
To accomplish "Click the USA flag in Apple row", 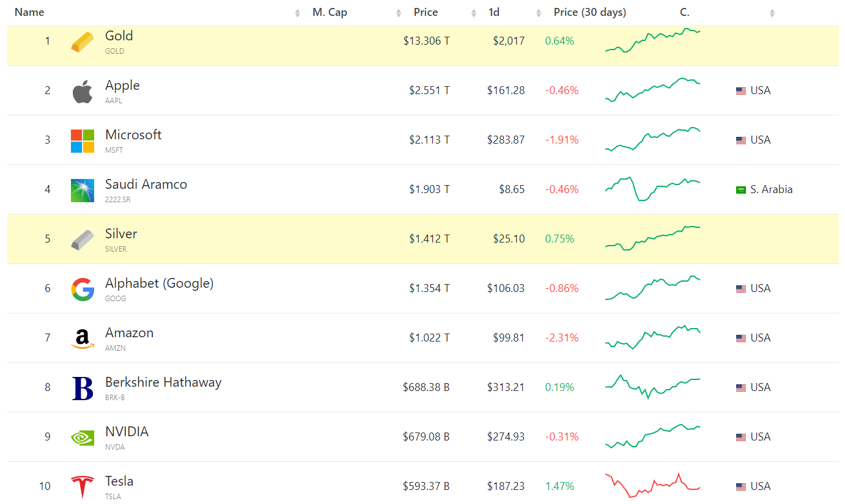I will (x=741, y=90).
